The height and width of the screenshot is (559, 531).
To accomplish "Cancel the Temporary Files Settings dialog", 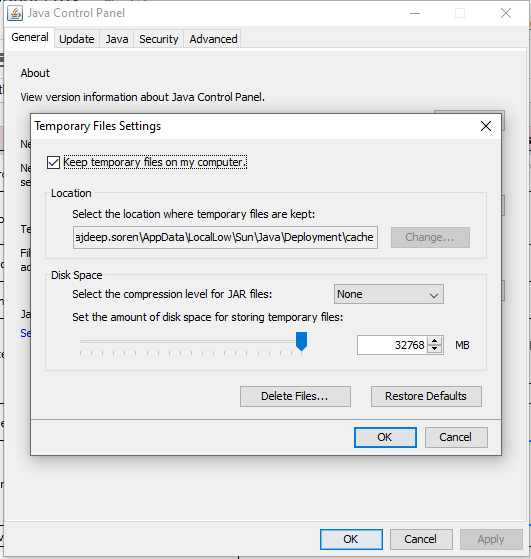I will pyautogui.click(x=456, y=437).
